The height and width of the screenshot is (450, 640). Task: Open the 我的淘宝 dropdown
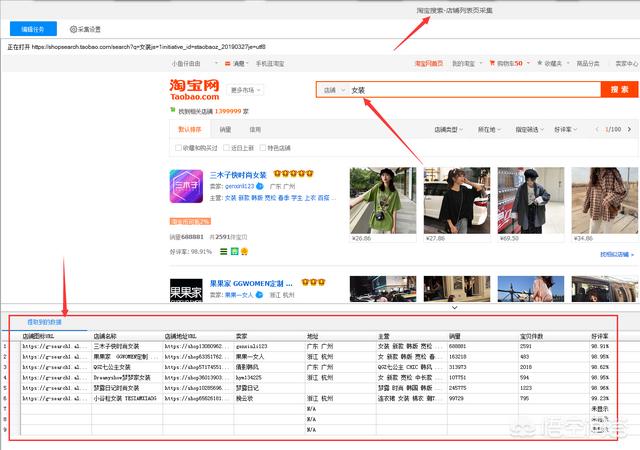click(x=467, y=63)
